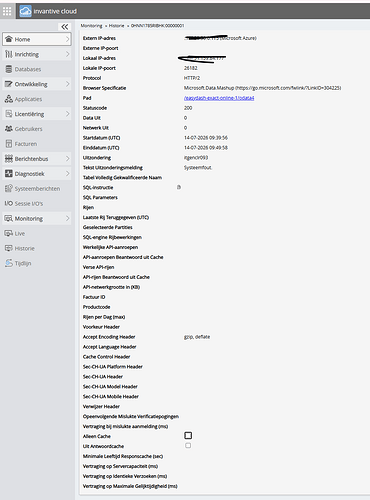This screenshot has width=370, height=500.
Task: Click the Live monitor icon
Action: [9, 233]
